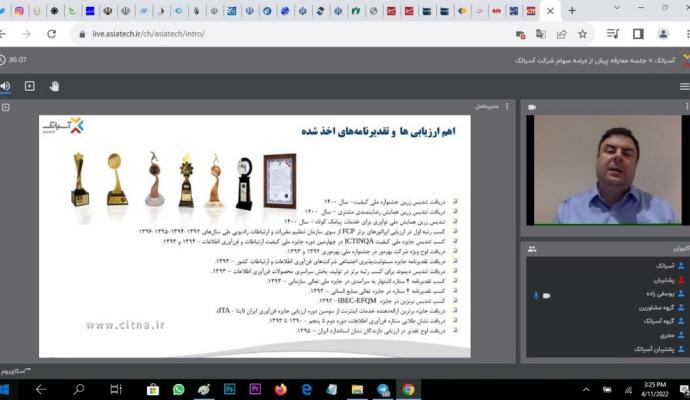Click the video pod camera icon
The height and width of the screenshot is (400, 690).
(x=532, y=107)
